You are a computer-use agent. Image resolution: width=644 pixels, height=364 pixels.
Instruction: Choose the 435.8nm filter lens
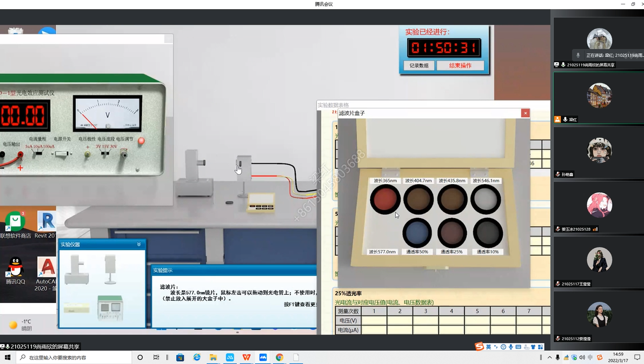point(452,199)
